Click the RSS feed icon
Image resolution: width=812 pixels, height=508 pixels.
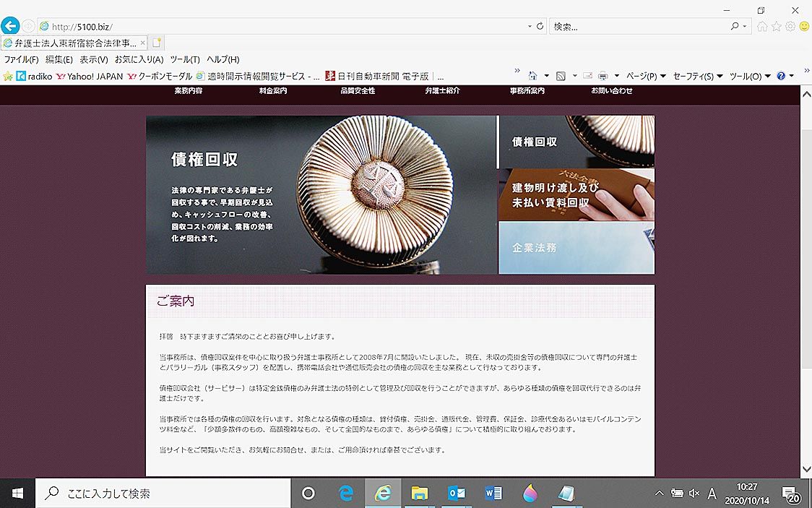point(561,76)
